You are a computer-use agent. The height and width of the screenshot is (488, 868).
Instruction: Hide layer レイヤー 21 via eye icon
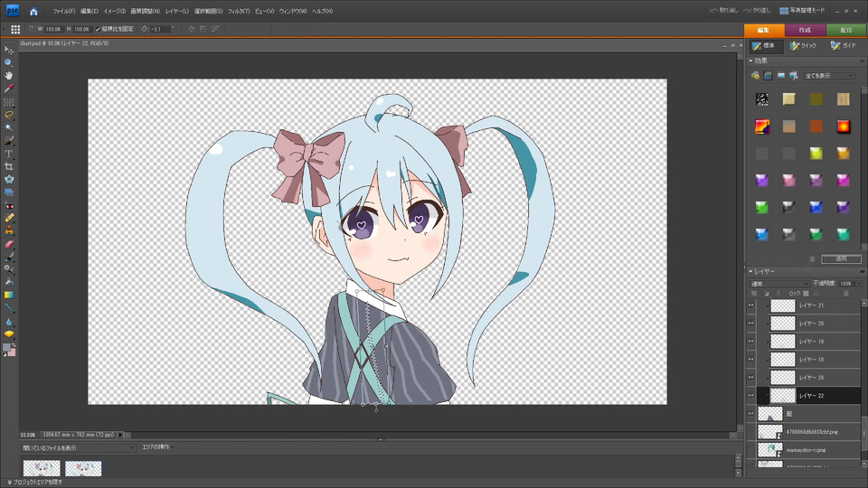click(x=750, y=305)
